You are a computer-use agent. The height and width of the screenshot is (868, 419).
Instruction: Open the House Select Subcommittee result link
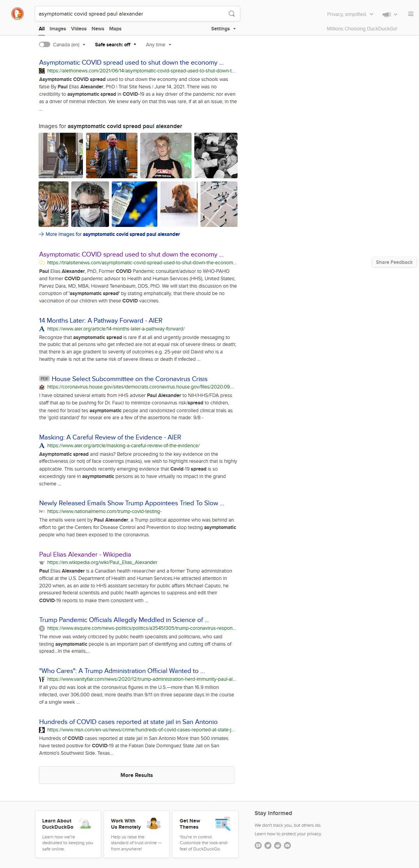[x=129, y=379]
